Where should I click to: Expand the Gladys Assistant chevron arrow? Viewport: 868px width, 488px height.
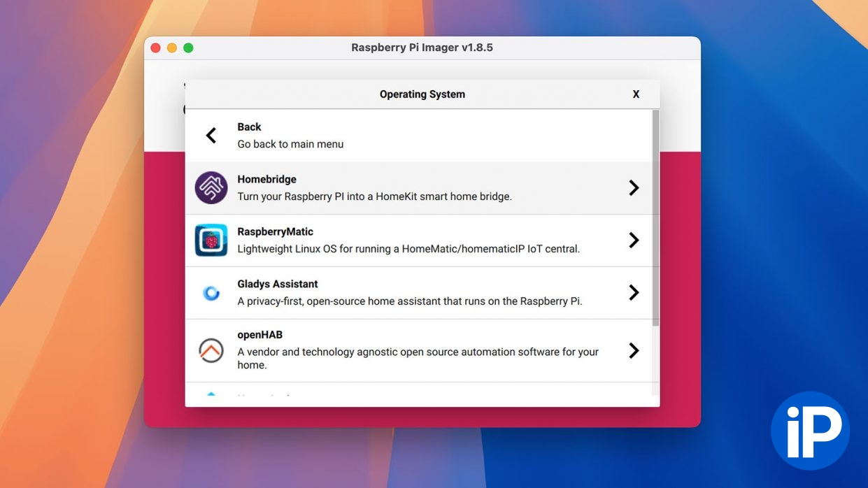(634, 292)
